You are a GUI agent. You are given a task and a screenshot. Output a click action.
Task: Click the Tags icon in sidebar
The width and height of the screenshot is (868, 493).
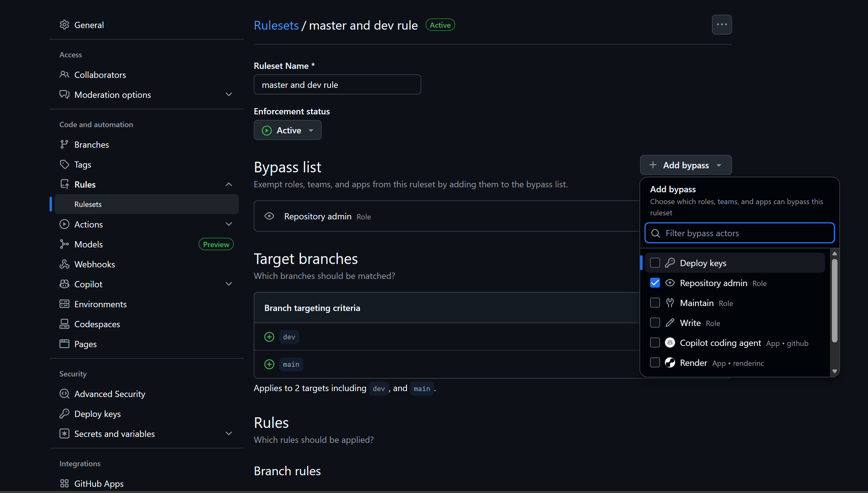pyautogui.click(x=64, y=165)
